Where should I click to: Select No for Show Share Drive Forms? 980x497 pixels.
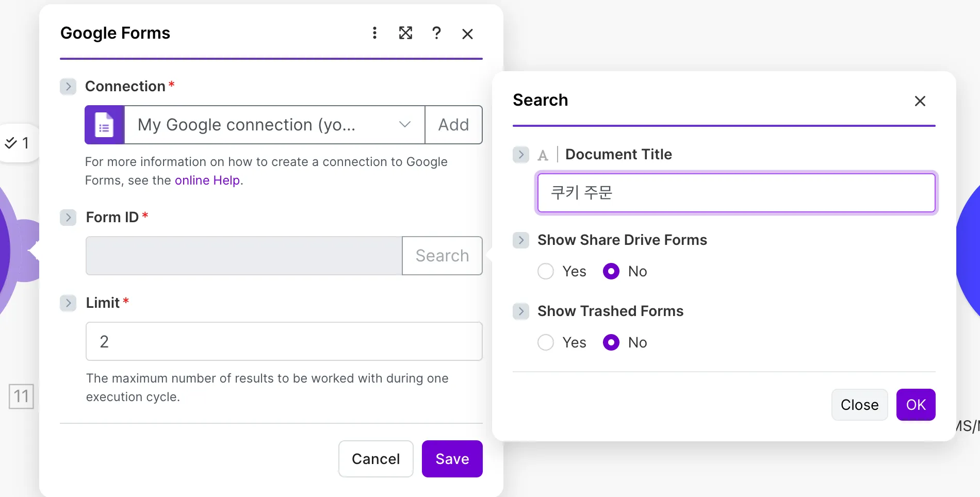tap(611, 271)
